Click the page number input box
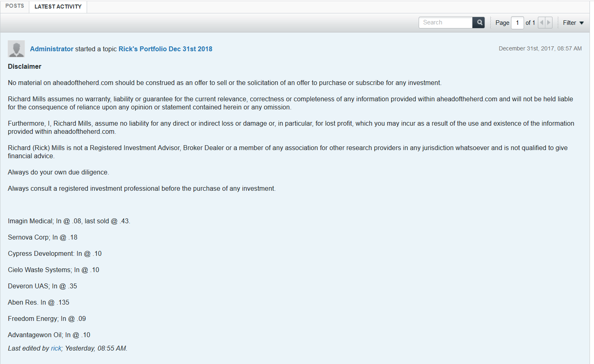The width and height of the screenshot is (594, 364). pyautogui.click(x=518, y=23)
